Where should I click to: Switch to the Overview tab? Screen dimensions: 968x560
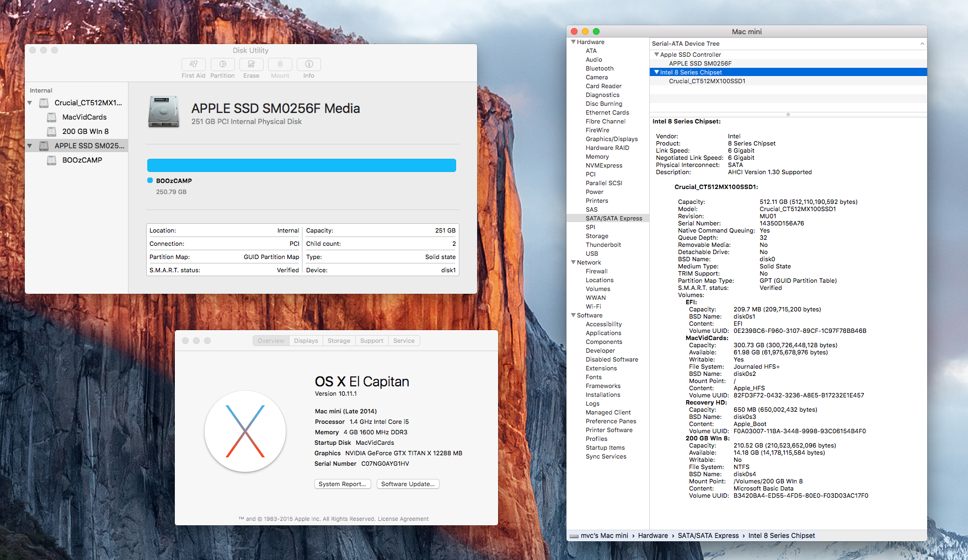point(271,341)
